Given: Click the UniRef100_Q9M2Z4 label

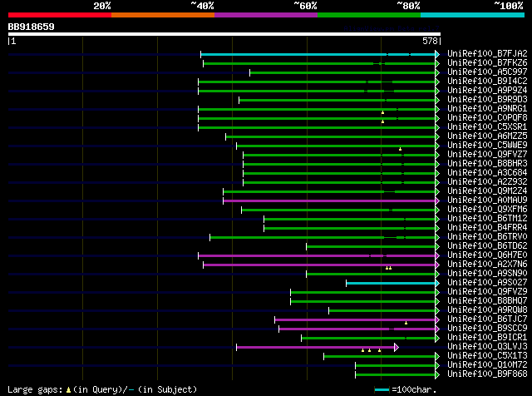Looking at the screenshot, I should pos(487,191).
